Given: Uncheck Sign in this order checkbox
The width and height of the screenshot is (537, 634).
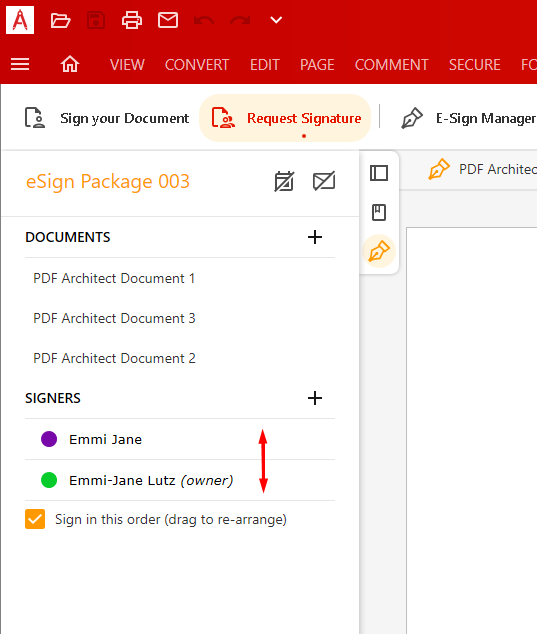Looking at the screenshot, I should (x=35, y=519).
